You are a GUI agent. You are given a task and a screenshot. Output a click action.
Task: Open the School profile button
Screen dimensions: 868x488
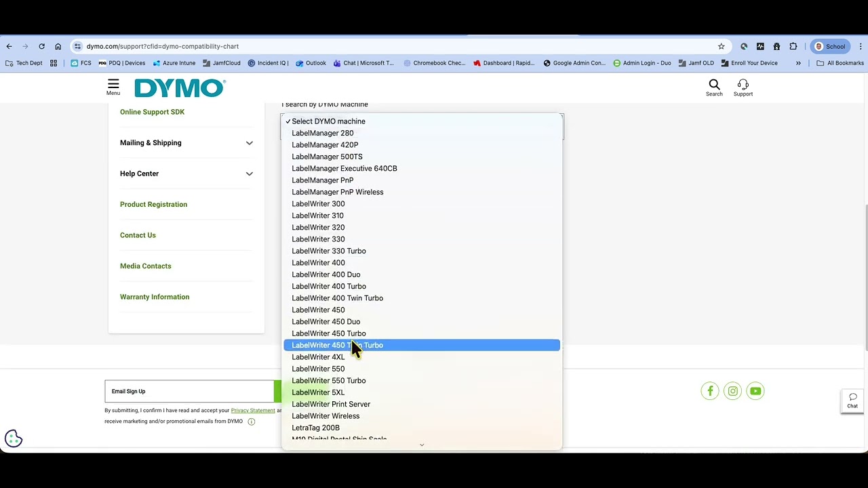point(830,46)
